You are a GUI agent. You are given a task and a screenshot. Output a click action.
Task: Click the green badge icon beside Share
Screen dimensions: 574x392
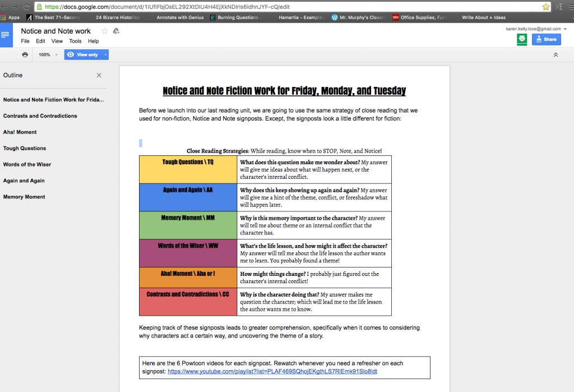point(522,39)
